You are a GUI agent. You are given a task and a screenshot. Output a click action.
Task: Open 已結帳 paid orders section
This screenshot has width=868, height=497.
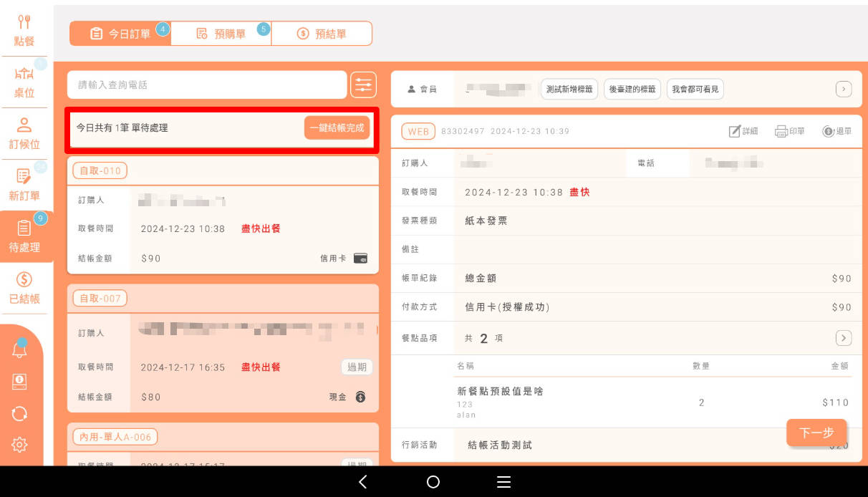[x=24, y=288]
